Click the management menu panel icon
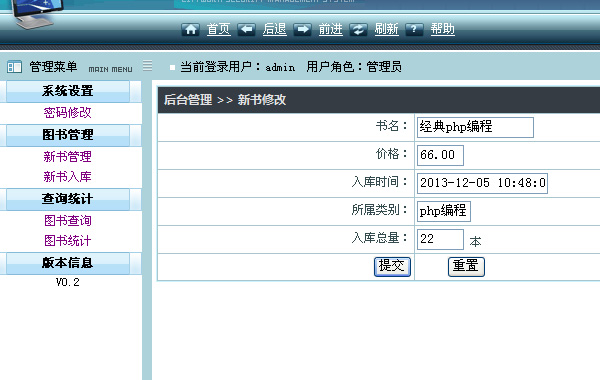The width and height of the screenshot is (600, 380). [x=14, y=67]
